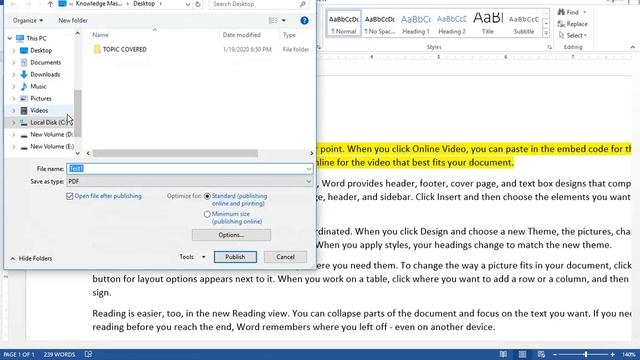Expand the Desktop tree node
Image resolution: width=640 pixels, height=360 pixels.
pyautogui.click(x=13, y=51)
